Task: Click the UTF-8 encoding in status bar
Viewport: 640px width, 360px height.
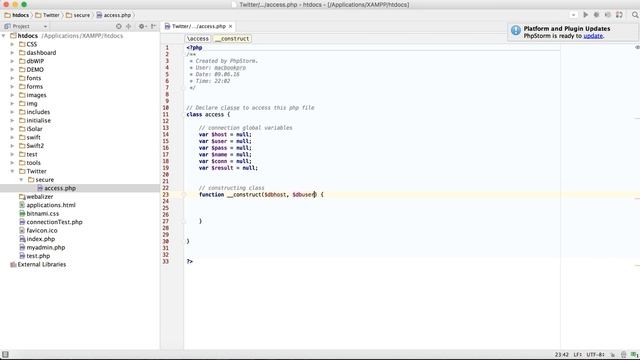Action: point(595,355)
